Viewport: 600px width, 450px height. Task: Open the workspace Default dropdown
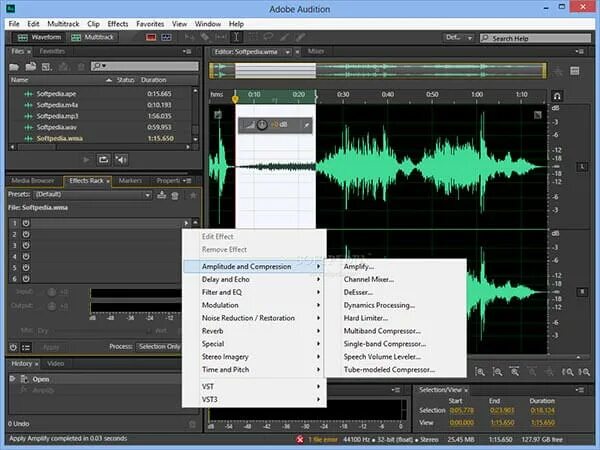(458, 38)
